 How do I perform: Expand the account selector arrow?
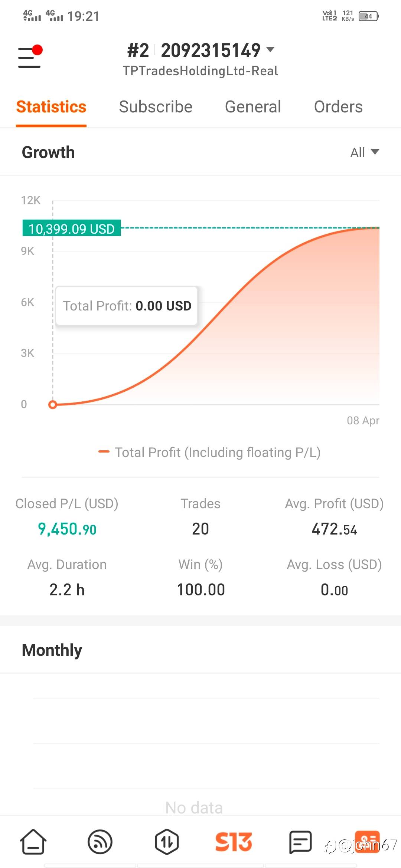pyautogui.click(x=271, y=49)
